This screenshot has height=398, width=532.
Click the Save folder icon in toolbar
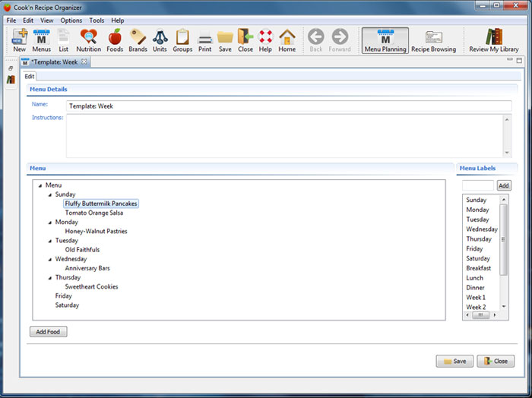pos(225,40)
